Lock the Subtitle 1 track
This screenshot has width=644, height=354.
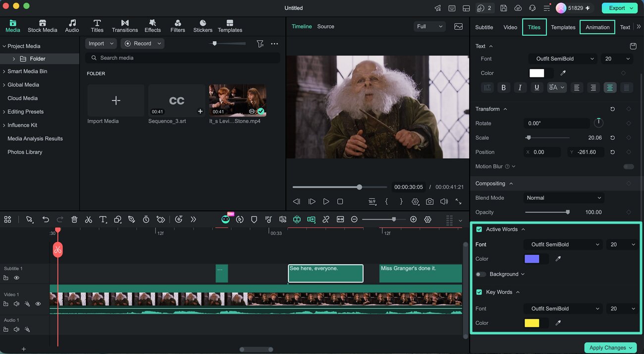[x=6, y=278]
